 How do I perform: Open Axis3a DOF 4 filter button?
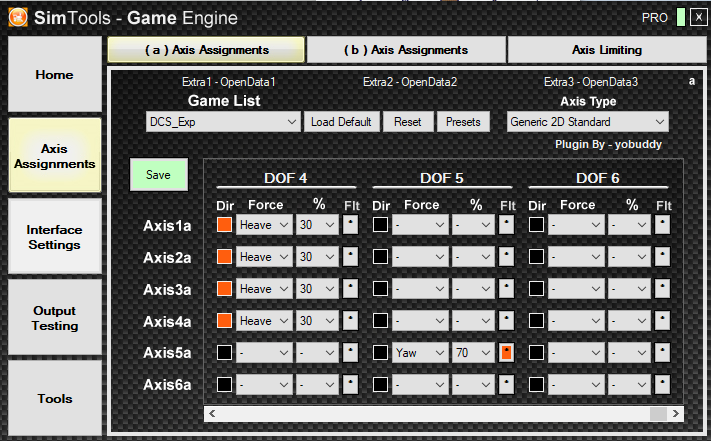pyautogui.click(x=351, y=289)
